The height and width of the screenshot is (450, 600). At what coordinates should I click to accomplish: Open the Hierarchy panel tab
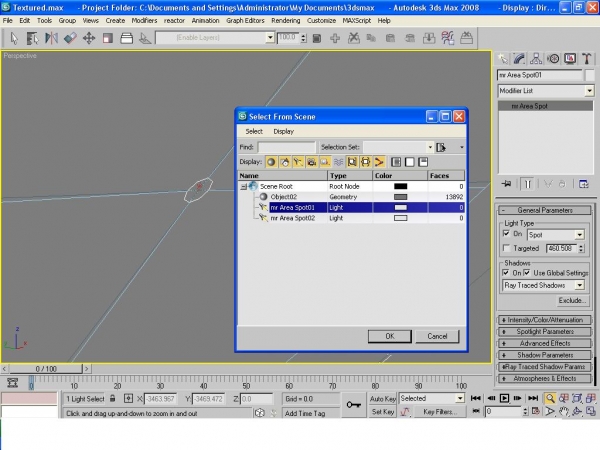(536, 59)
